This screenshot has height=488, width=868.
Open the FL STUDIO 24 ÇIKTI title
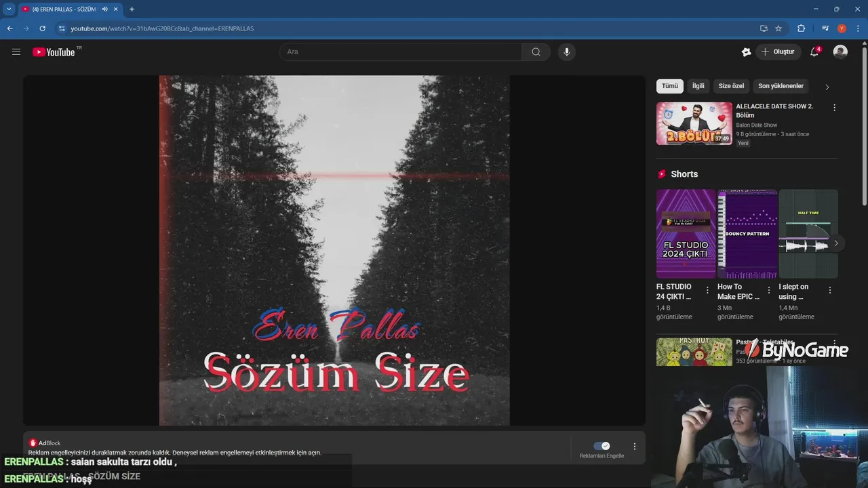pyautogui.click(x=674, y=291)
